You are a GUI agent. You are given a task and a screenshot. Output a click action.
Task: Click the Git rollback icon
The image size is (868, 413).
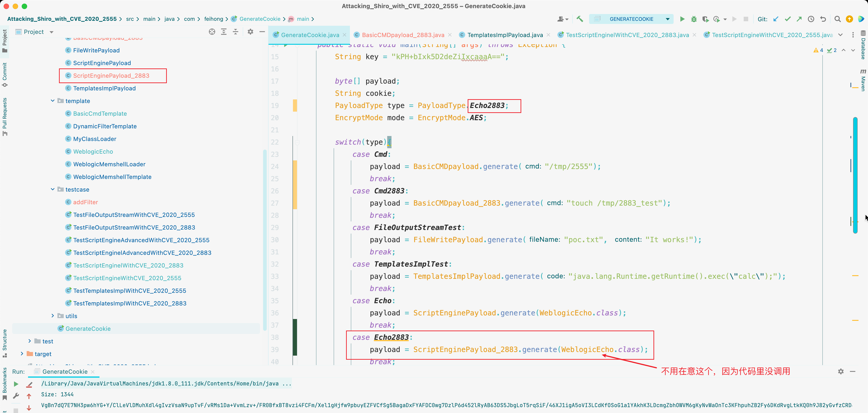click(x=823, y=19)
